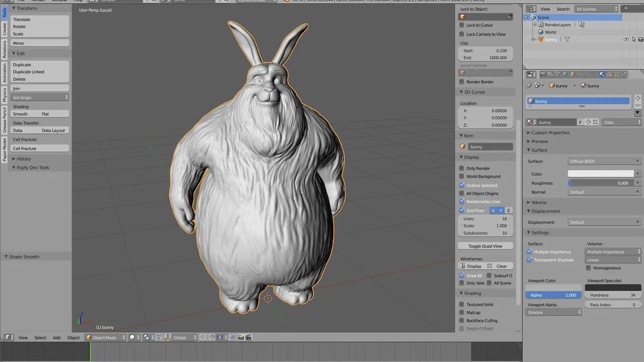The image size is (644, 362).
Task: Add a new material slot with plus
Action: (x=638, y=98)
